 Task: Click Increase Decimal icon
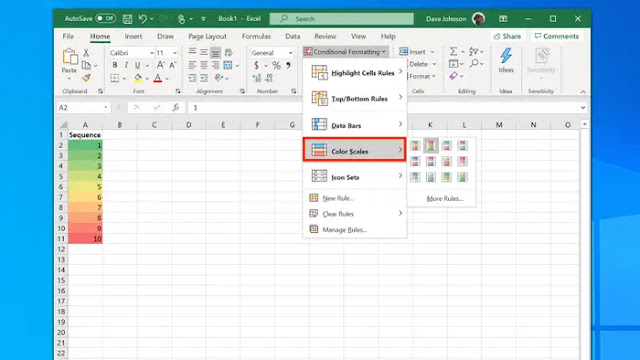click(x=257, y=78)
